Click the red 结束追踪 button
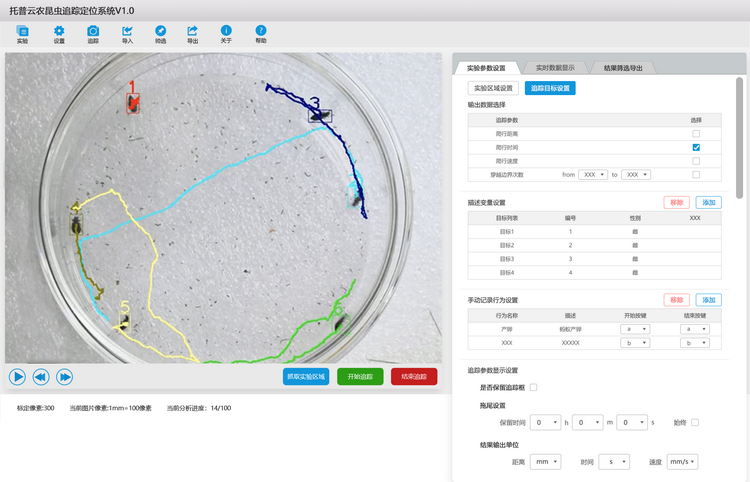The height and width of the screenshot is (482, 750). tap(413, 377)
